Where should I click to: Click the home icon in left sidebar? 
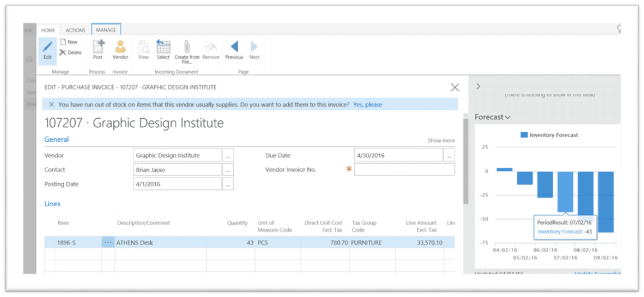pos(29,59)
